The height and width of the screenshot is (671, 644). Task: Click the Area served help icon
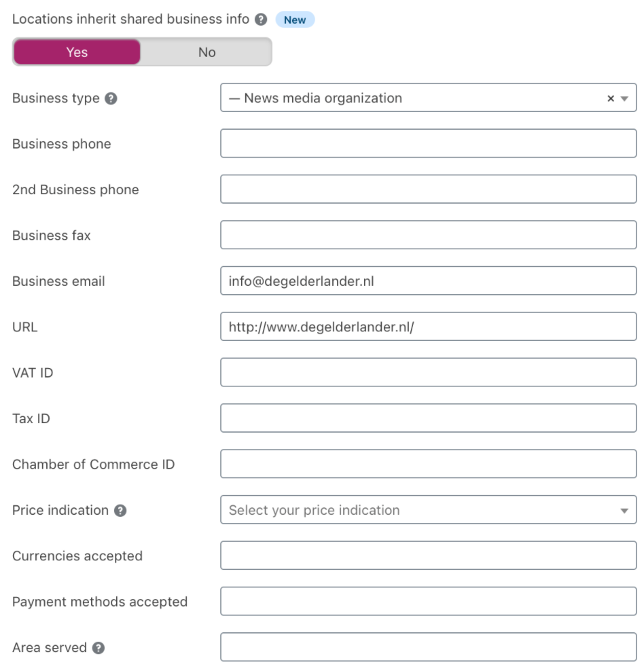point(99,648)
